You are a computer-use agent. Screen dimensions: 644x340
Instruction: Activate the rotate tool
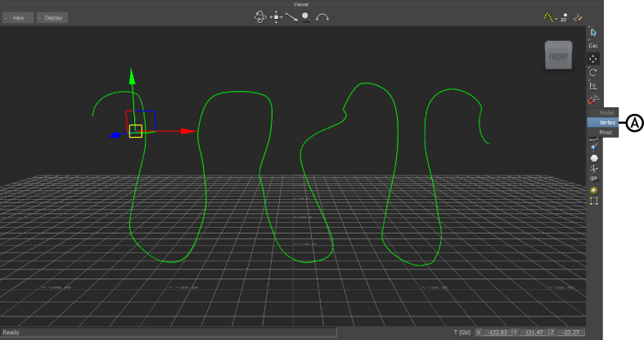tap(593, 72)
